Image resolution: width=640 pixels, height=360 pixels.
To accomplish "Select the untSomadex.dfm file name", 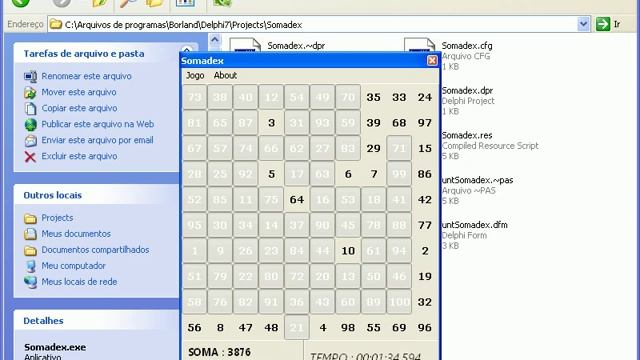I will (x=474, y=225).
